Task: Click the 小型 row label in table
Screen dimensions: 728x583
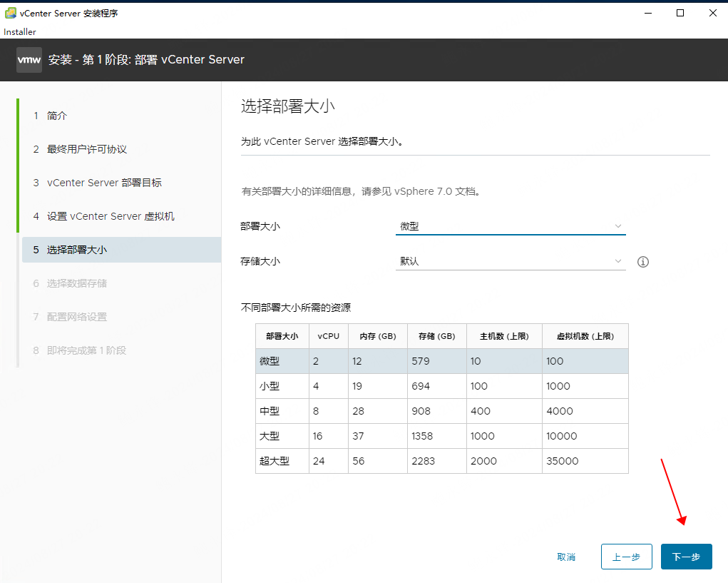Action: point(270,386)
